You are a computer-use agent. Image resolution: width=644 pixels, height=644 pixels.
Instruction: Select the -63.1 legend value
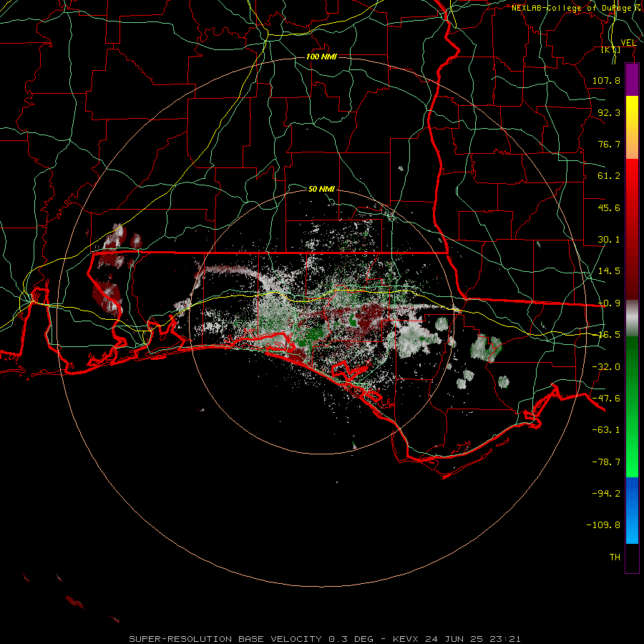pyautogui.click(x=606, y=430)
